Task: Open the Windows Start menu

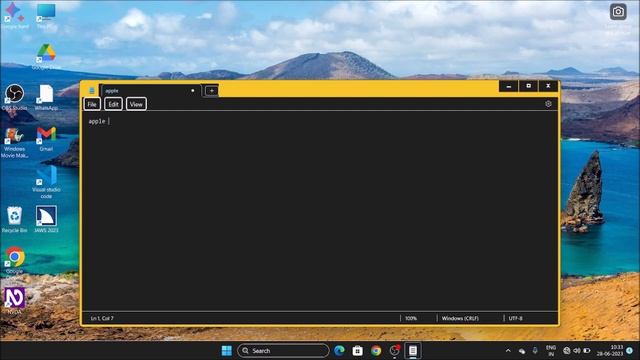Action: point(227,351)
